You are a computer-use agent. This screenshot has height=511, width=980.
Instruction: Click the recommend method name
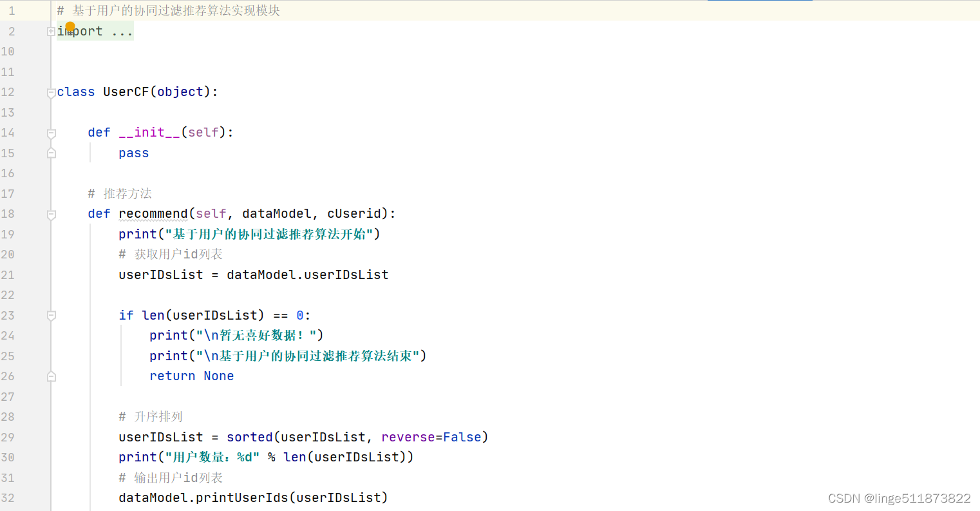[x=153, y=214]
